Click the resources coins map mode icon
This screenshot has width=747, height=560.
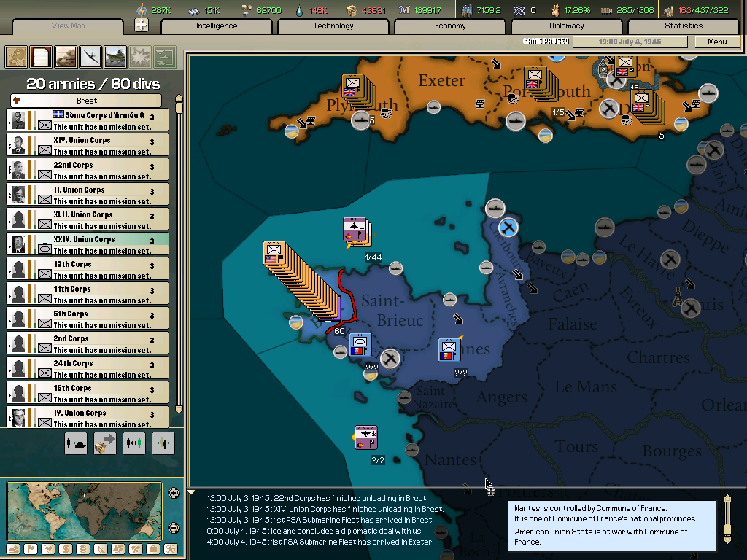click(x=82, y=548)
